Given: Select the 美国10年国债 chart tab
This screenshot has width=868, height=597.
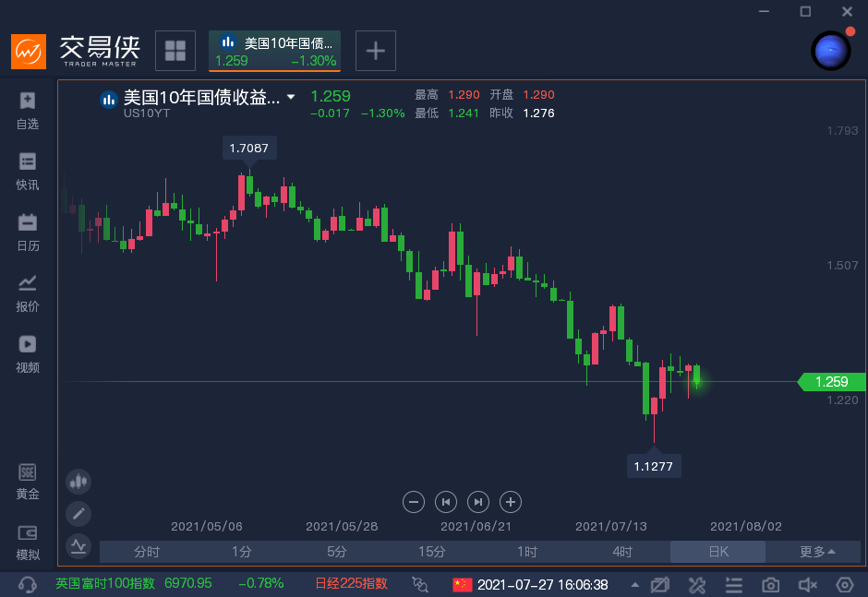Looking at the screenshot, I should click(x=274, y=51).
